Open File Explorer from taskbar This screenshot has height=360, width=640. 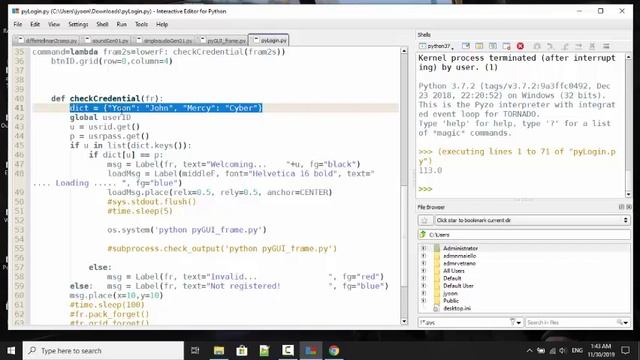[x=219, y=351]
